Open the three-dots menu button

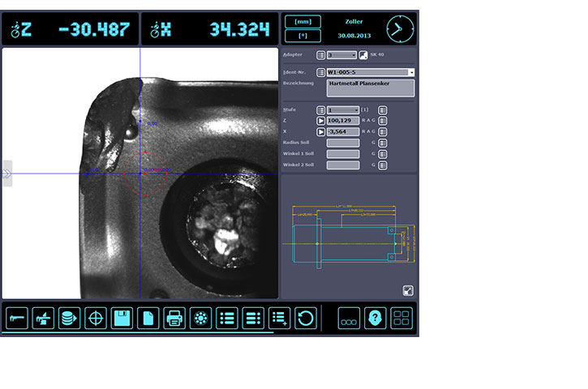point(349,318)
